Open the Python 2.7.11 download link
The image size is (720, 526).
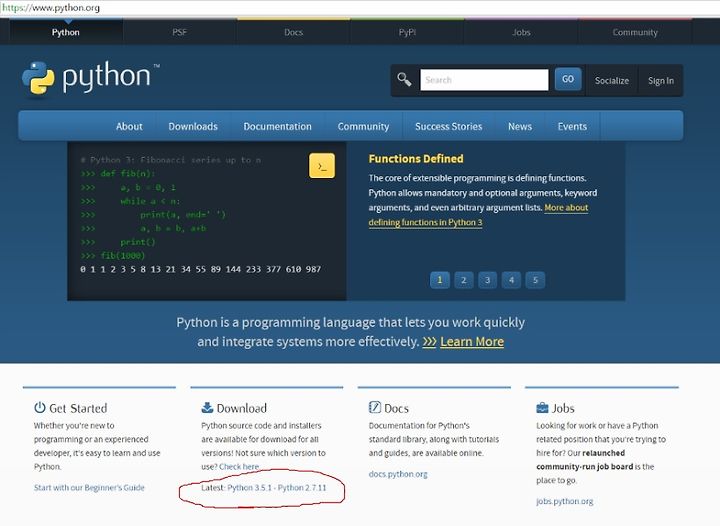[302, 487]
